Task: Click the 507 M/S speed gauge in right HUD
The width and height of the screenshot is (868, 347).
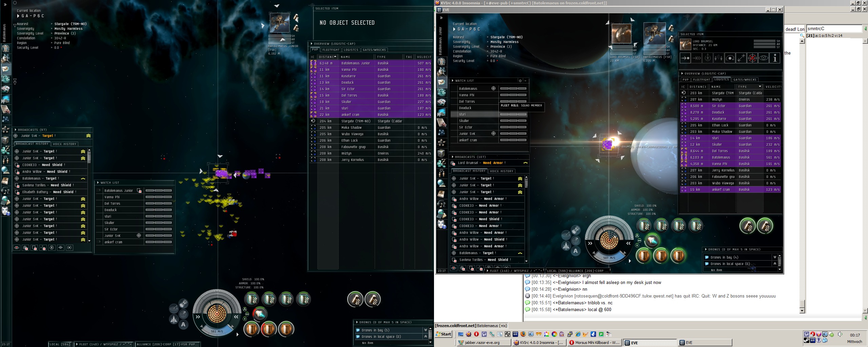Action: pos(609,258)
